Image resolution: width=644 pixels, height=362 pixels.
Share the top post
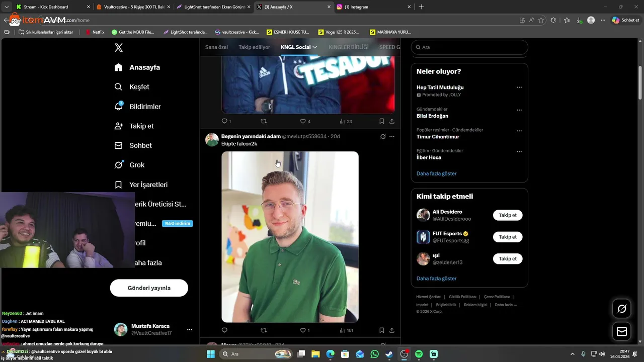(x=392, y=121)
